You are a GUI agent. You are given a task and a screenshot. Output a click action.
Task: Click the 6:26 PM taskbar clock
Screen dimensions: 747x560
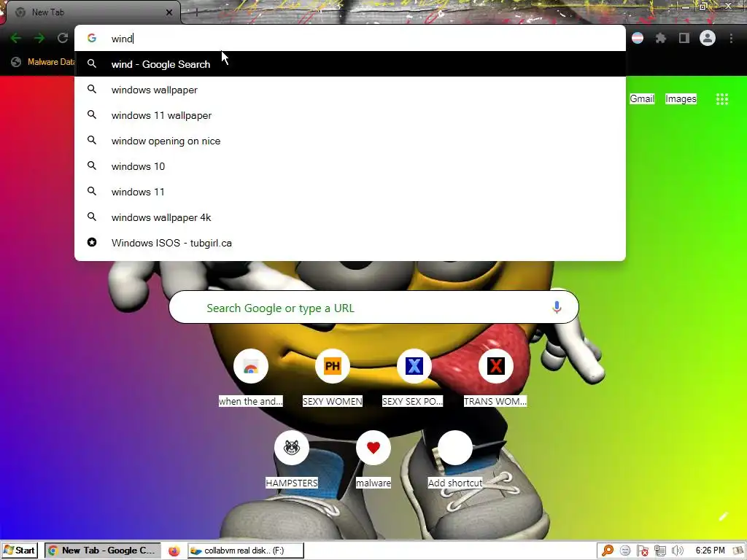pyautogui.click(x=710, y=551)
